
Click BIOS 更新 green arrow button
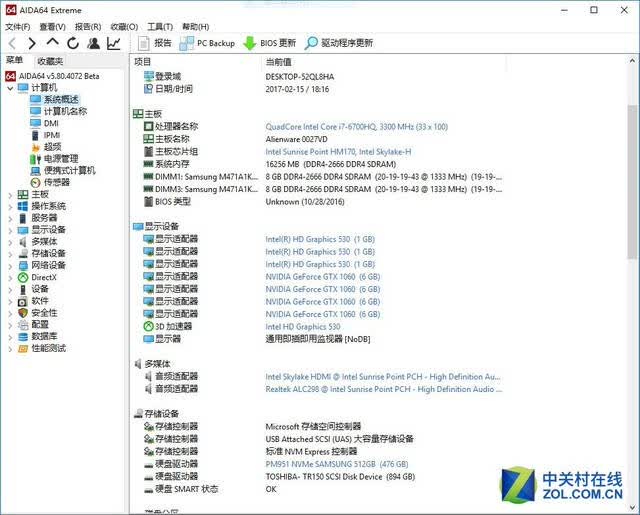(x=269, y=43)
